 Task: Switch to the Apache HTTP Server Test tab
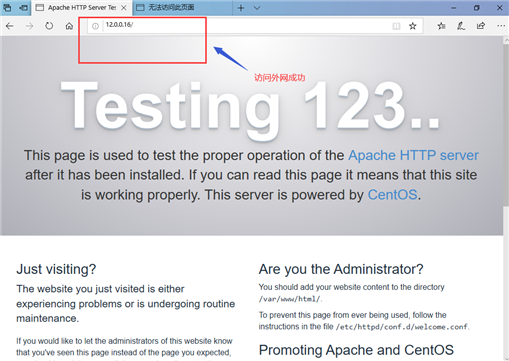tap(77, 8)
